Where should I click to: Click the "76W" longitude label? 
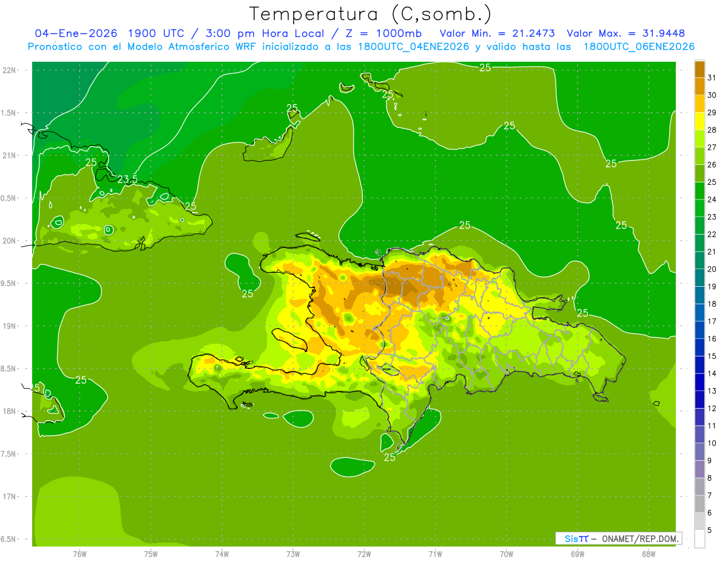coord(79,554)
